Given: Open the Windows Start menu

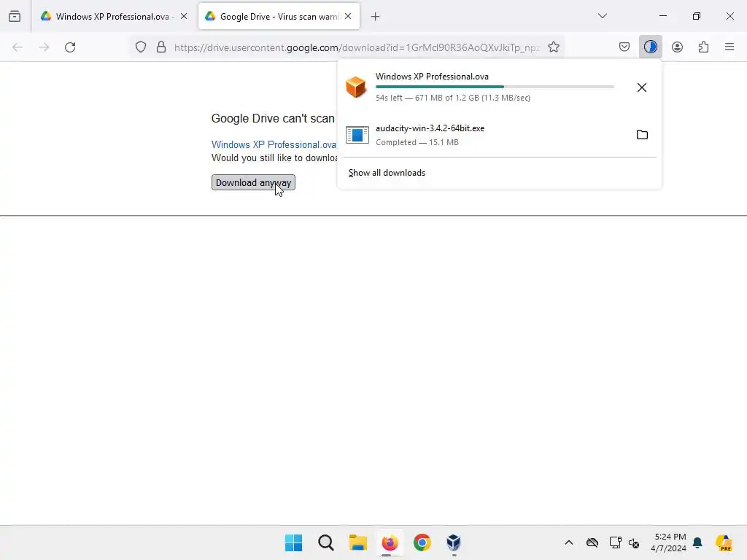Looking at the screenshot, I should coord(293,542).
